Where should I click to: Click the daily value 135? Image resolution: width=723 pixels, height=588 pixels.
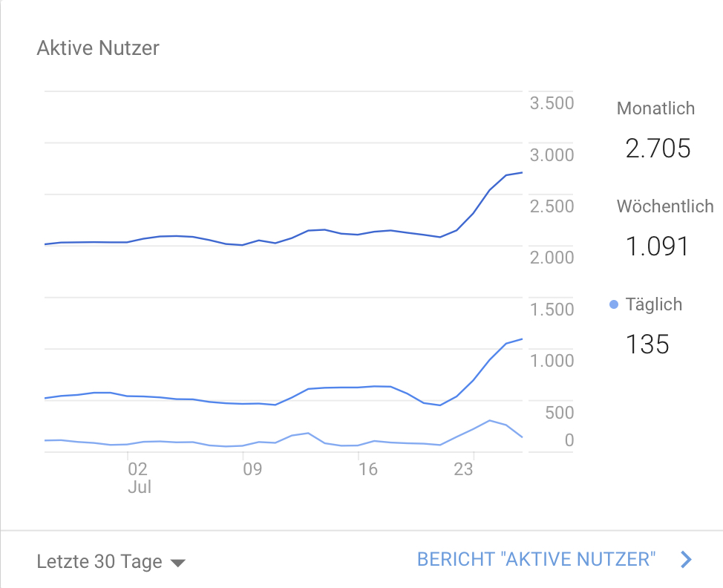pyautogui.click(x=647, y=344)
